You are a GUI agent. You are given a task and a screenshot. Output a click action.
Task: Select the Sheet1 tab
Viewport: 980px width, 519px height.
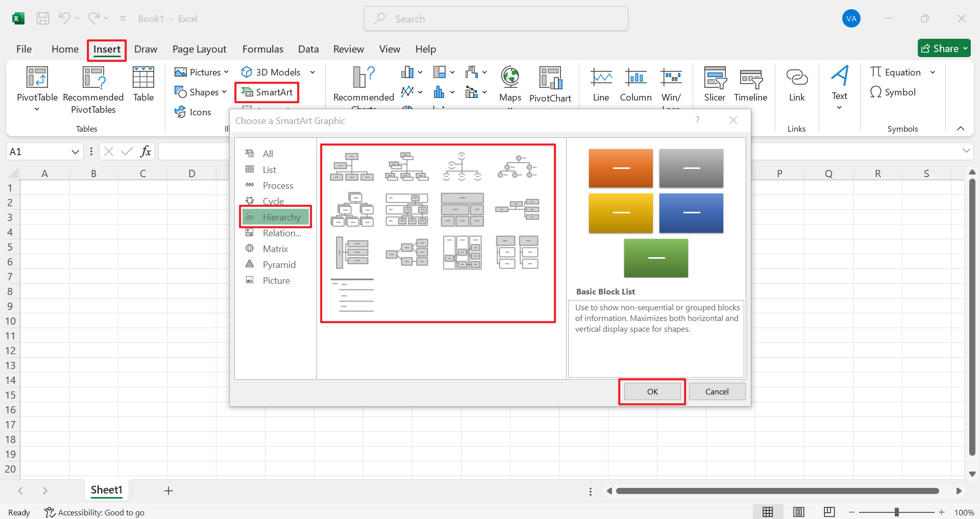pyautogui.click(x=106, y=490)
